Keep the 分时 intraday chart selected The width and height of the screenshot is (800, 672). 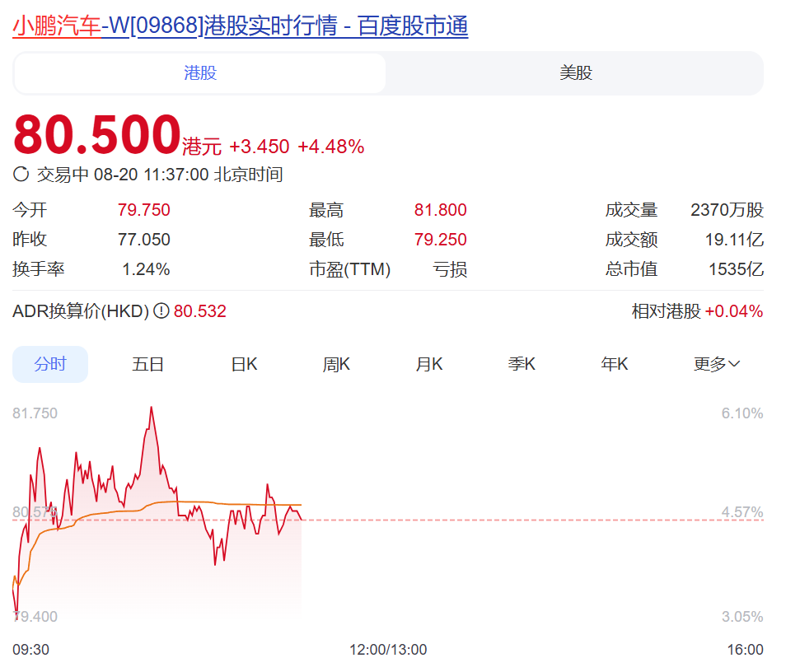50,363
